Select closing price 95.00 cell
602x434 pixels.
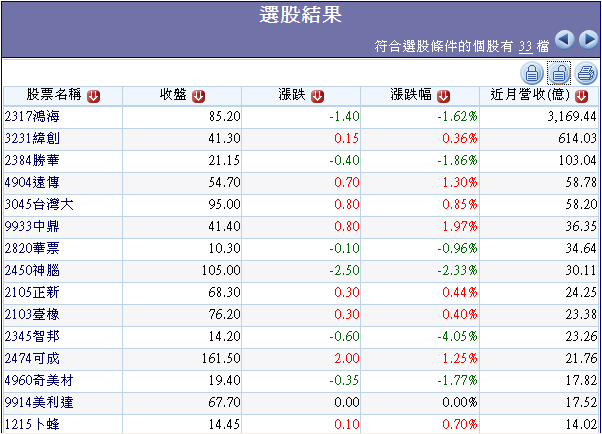pyautogui.click(x=182, y=204)
